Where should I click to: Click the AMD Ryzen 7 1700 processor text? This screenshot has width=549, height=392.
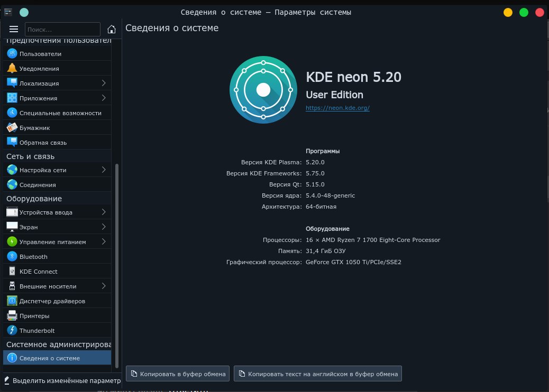click(x=373, y=240)
